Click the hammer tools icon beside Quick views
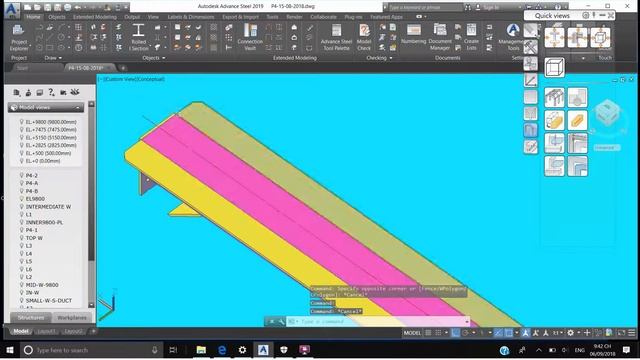The width and height of the screenshot is (640, 360). point(531,47)
